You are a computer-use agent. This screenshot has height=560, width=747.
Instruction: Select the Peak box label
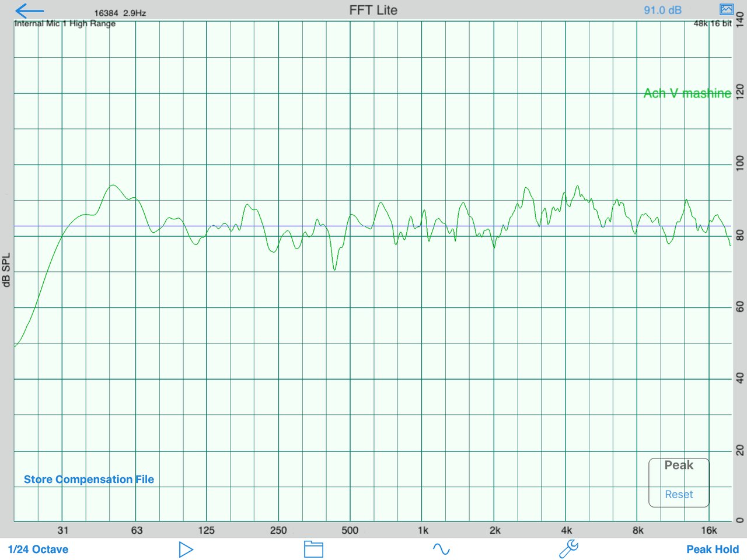click(x=679, y=465)
